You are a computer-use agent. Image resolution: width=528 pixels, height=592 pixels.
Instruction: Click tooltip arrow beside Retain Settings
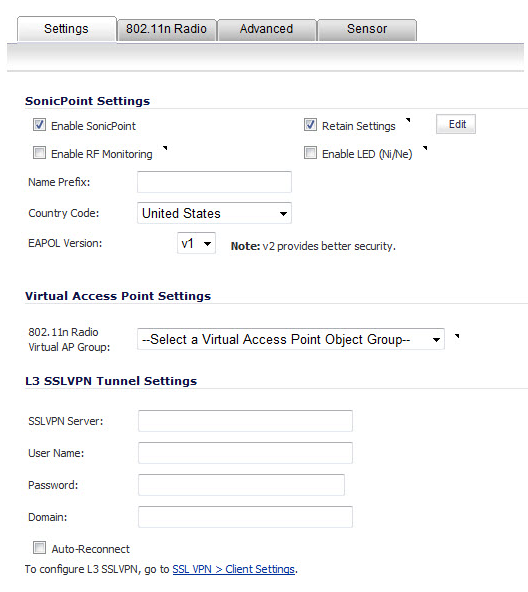click(408, 120)
